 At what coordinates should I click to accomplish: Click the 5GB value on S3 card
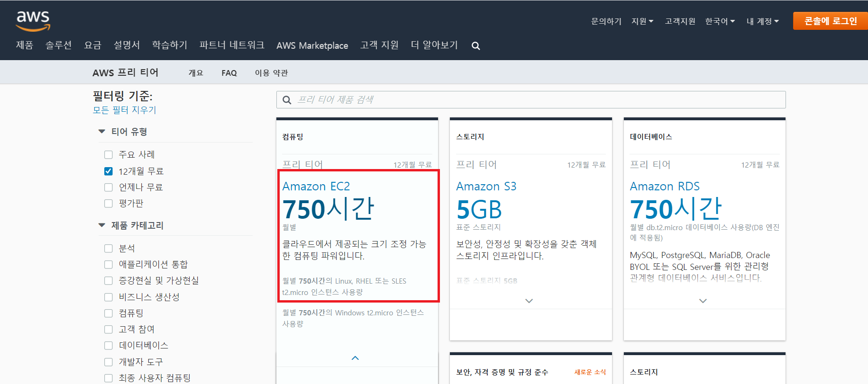479,210
